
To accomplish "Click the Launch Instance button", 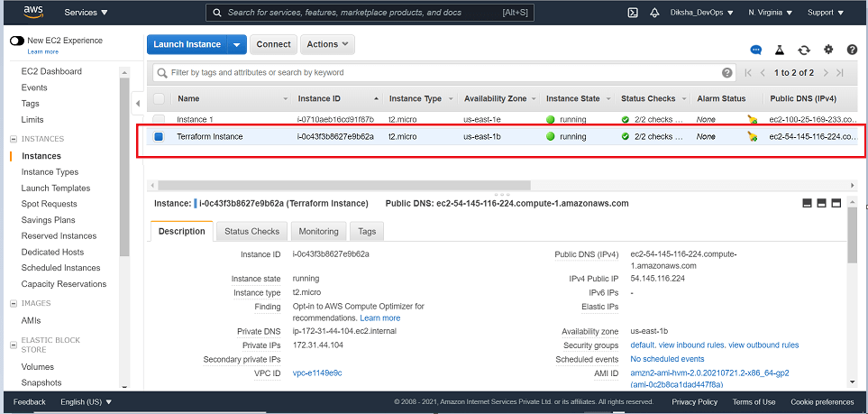I will 187,44.
